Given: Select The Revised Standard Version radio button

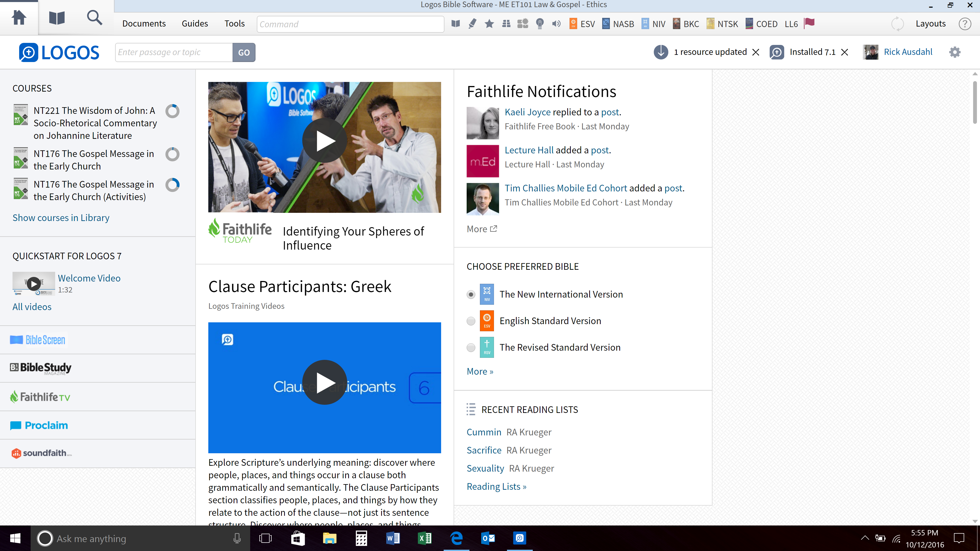Looking at the screenshot, I should pos(471,348).
